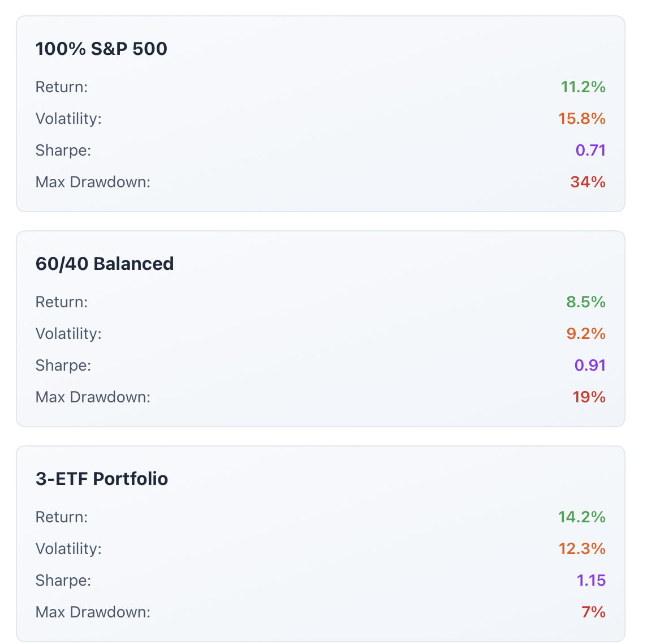Click the 34% max drawdown figure
647x644 pixels.
pyautogui.click(x=588, y=182)
